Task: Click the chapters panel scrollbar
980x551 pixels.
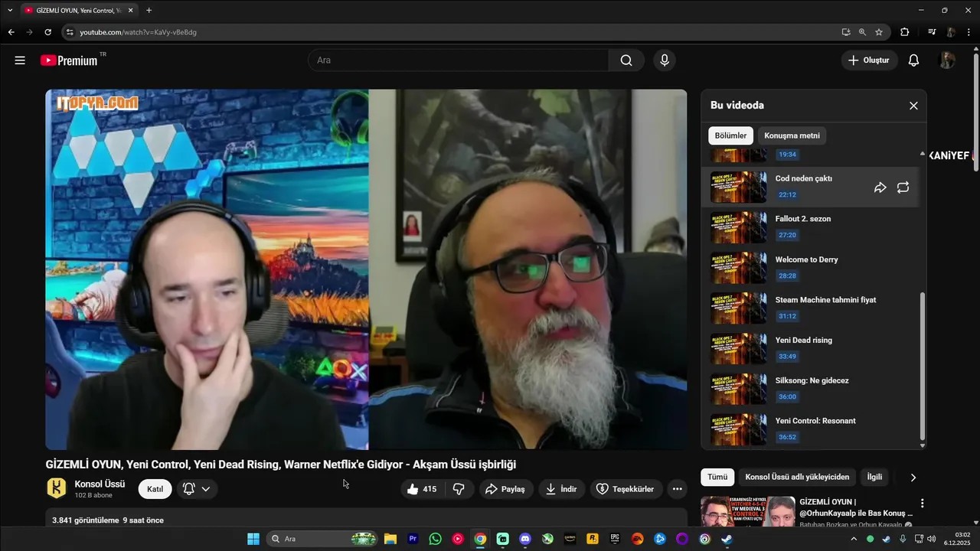Action: coord(923,367)
